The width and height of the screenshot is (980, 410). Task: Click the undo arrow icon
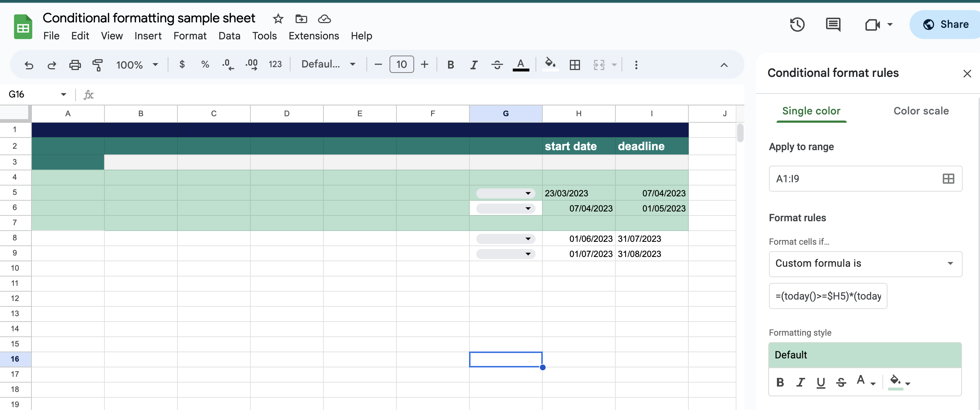coord(29,65)
